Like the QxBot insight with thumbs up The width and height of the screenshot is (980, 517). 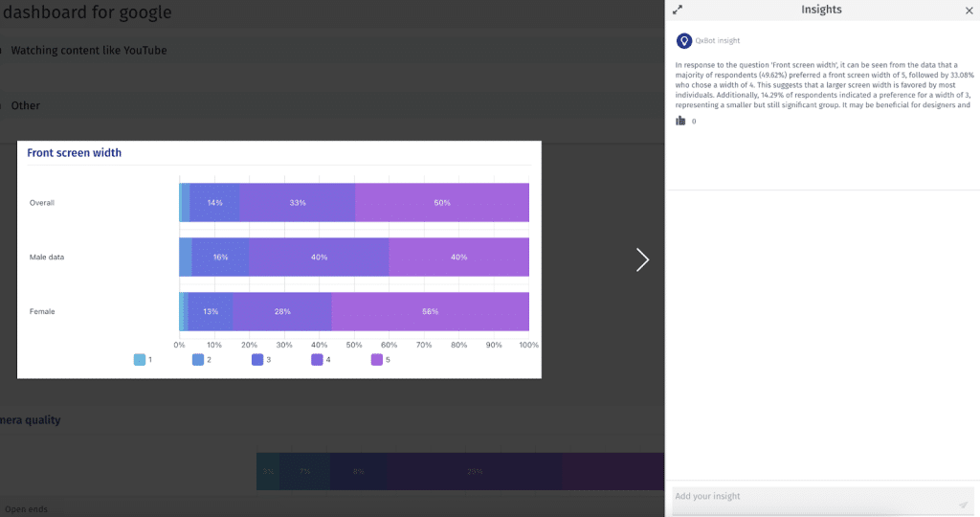(680, 121)
